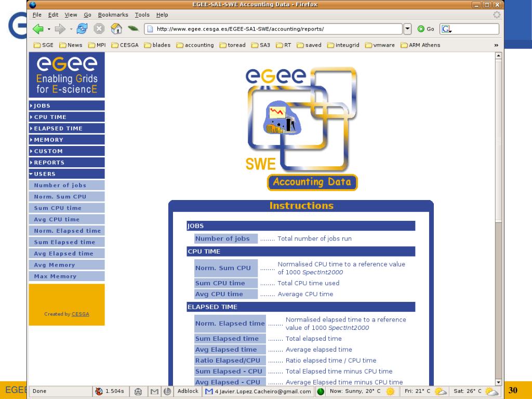
Task: Click the green Back arrow button
Action: click(38, 29)
